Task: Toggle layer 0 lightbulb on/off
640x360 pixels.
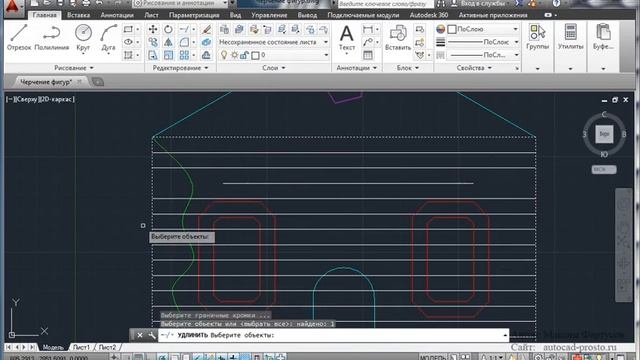Action: tap(224, 55)
